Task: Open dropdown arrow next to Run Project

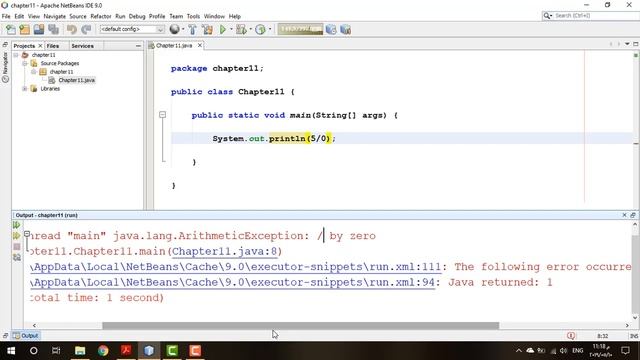Action: point(231,29)
